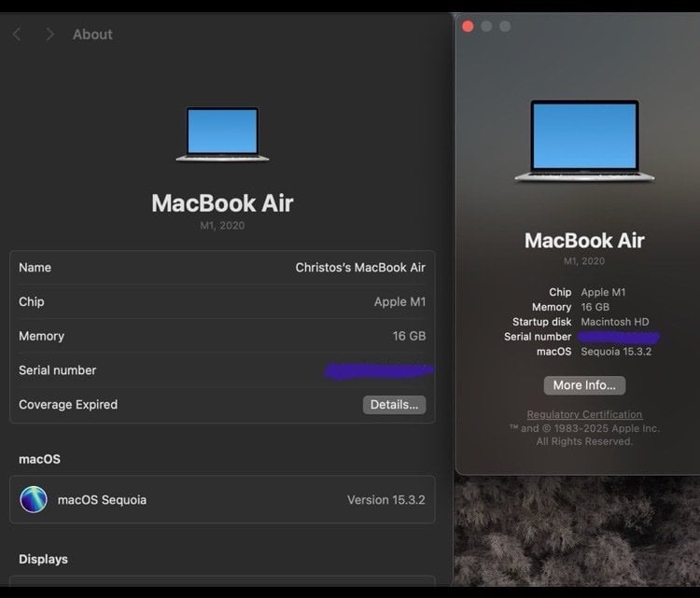This screenshot has width=700, height=598.
Task: Click the Name row label
Action: click(35, 268)
